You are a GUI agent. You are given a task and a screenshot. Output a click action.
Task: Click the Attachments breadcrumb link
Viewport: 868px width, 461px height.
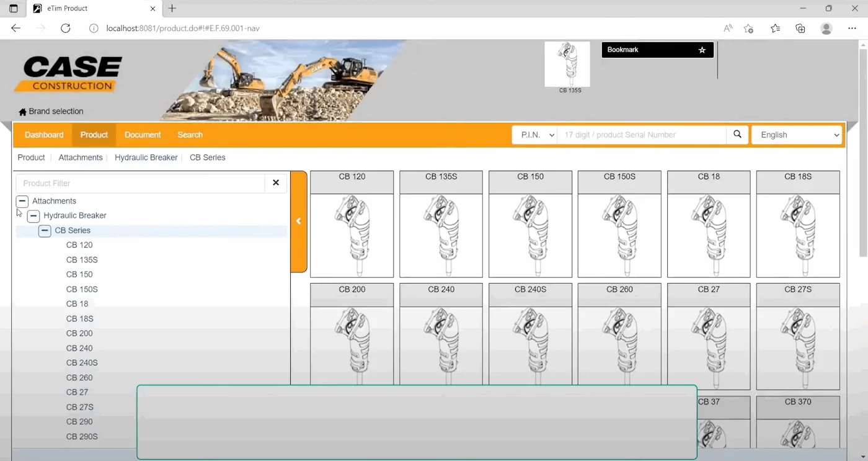click(x=81, y=158)
